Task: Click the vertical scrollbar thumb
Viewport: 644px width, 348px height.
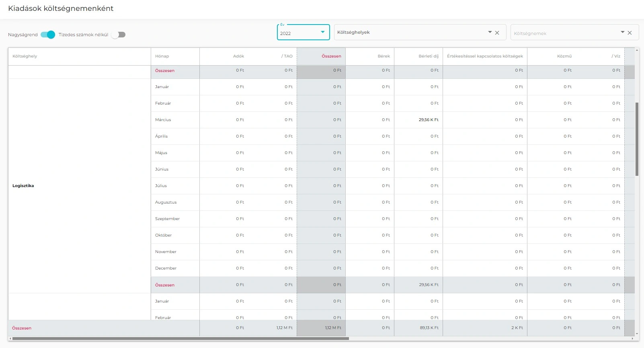Action: tap(637, 139)
